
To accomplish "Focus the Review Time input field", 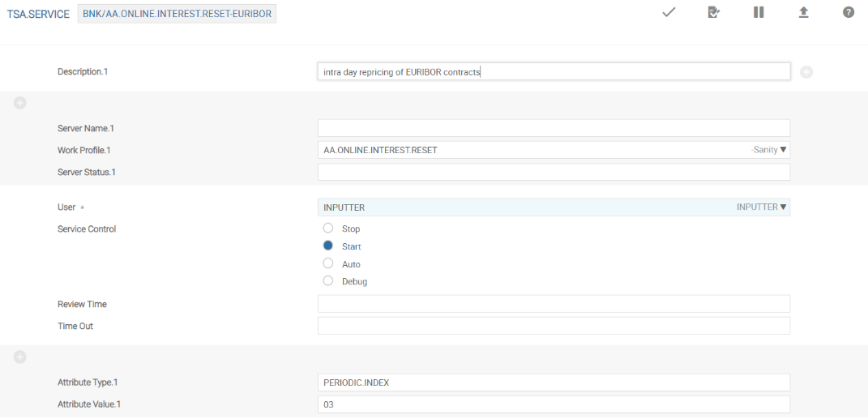I will 554,304.
